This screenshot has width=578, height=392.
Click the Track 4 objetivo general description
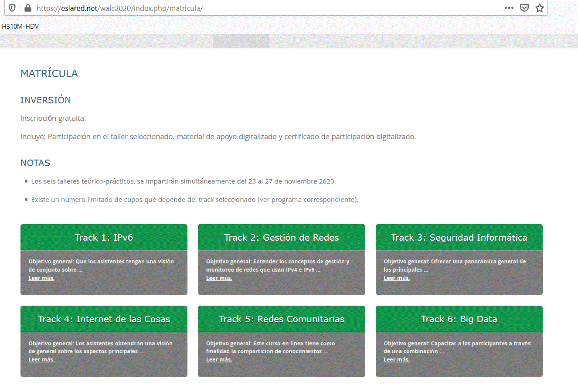[x=100, y=347]
